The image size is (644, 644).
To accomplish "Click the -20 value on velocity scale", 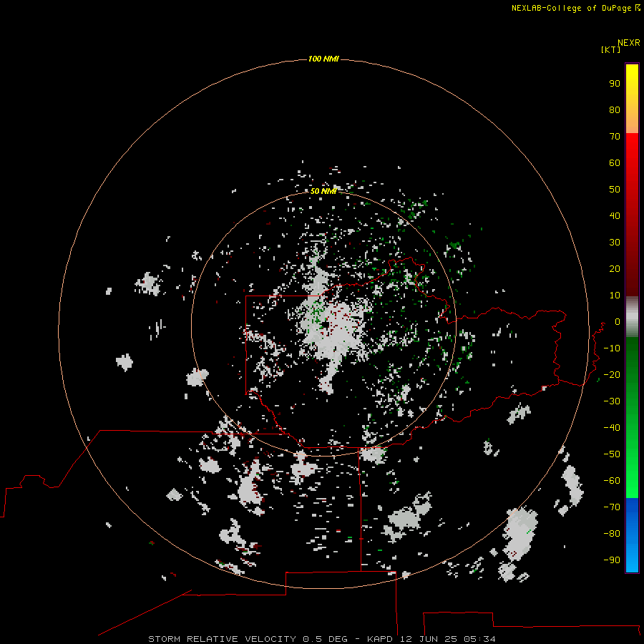I will click(x=612, y=375).
